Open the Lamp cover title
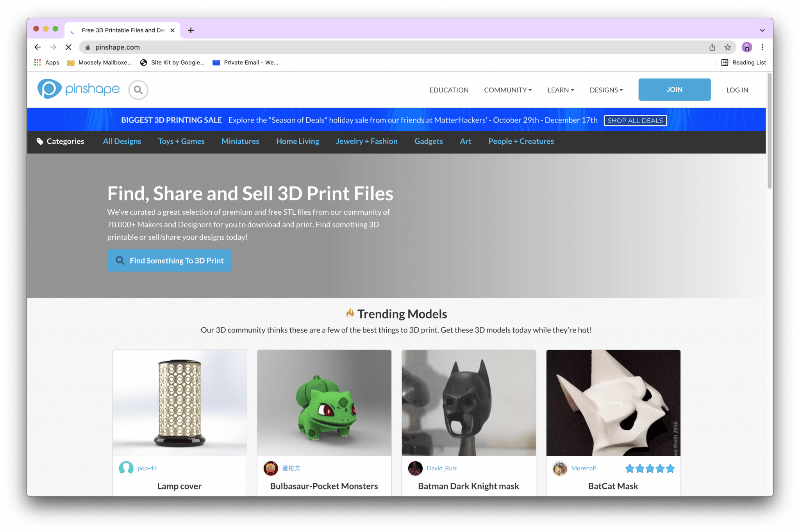 [179, 486]
